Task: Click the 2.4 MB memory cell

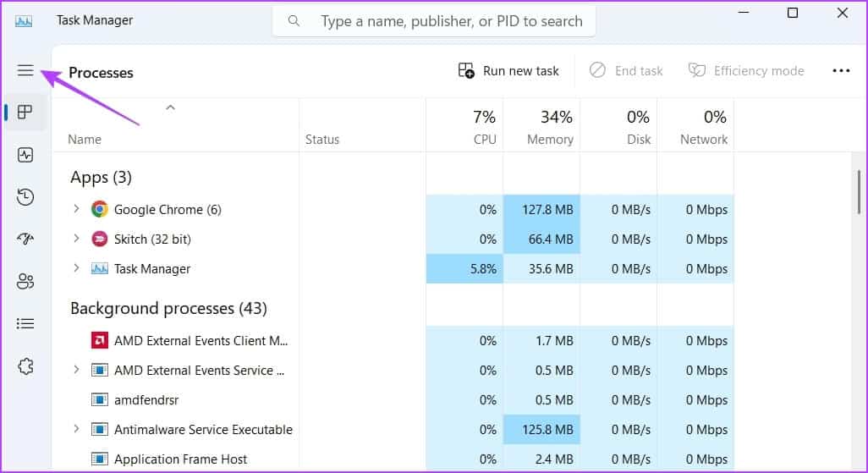Action: tap(541, 459)
